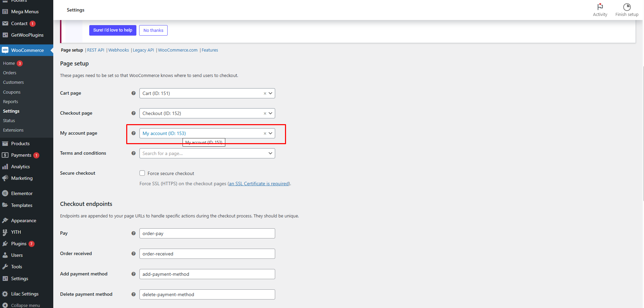Click the Delete payment method endpoint field

(207, 294)
